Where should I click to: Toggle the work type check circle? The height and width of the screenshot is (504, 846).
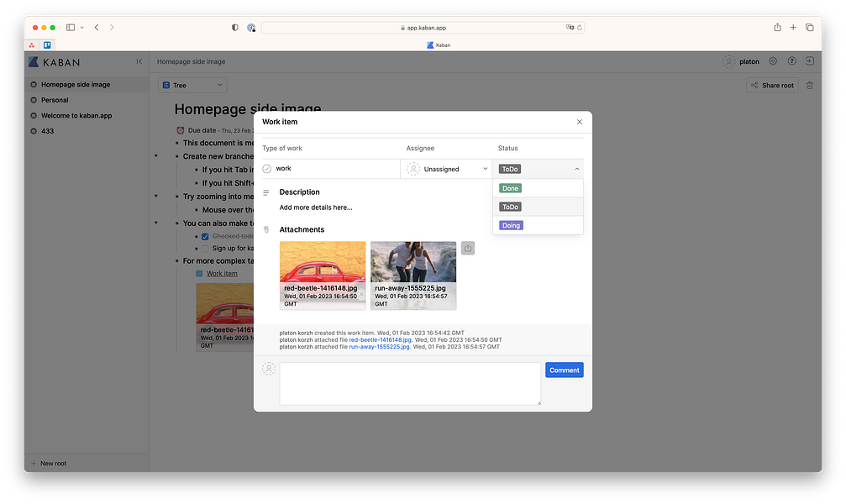[267, 169]
